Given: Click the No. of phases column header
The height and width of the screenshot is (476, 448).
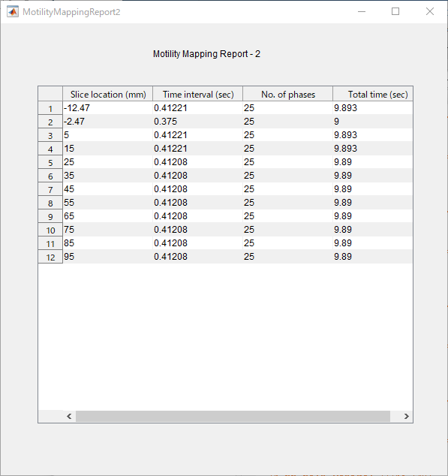Looking at the screenshot, I should (x=287, y=94).
